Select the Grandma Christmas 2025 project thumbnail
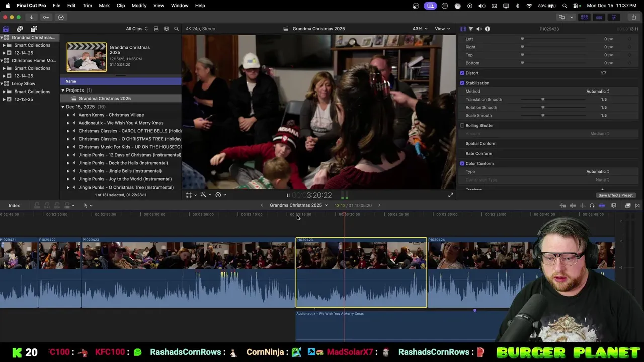The width and height of the screenshot is (644, 362). coord(87,57)
